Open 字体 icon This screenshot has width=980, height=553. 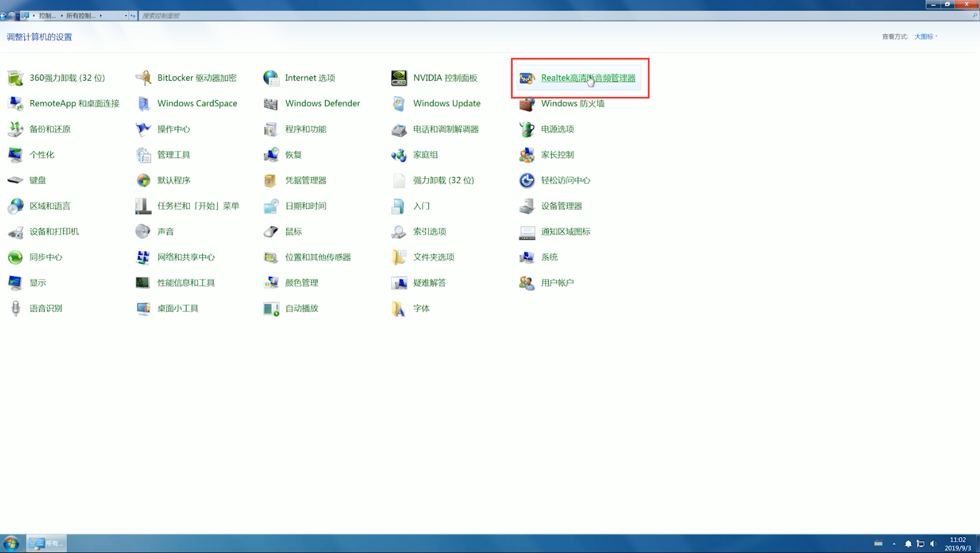399,308
